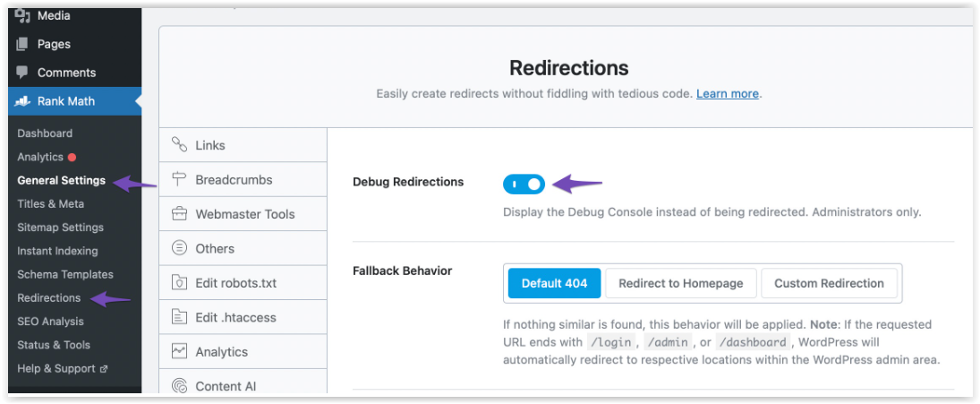Open Rank Math Analytics submenu item
Image resolution: width=980 pixels, height=404 pixels.
40,157
